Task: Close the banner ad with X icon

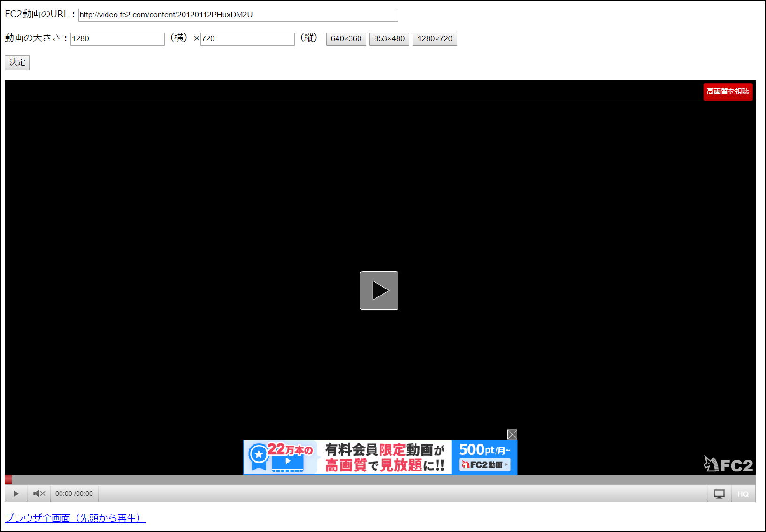Action: [x=512, y=434]
